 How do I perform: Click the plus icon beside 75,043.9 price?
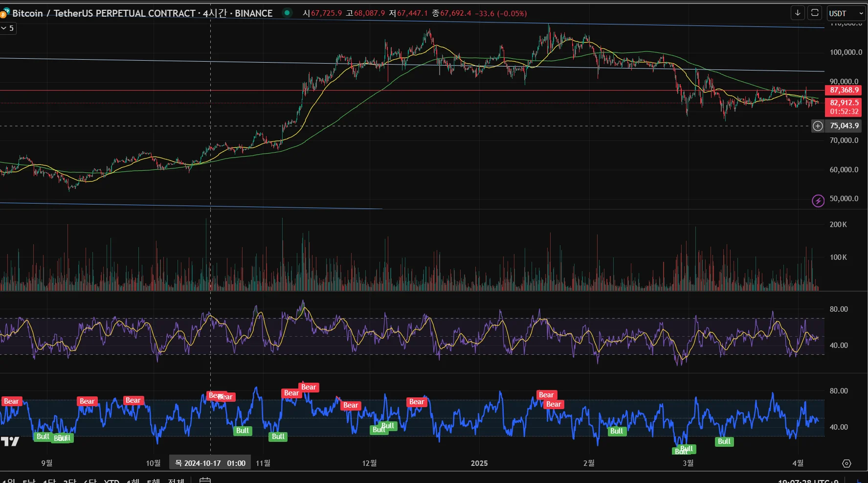(818, 126)
